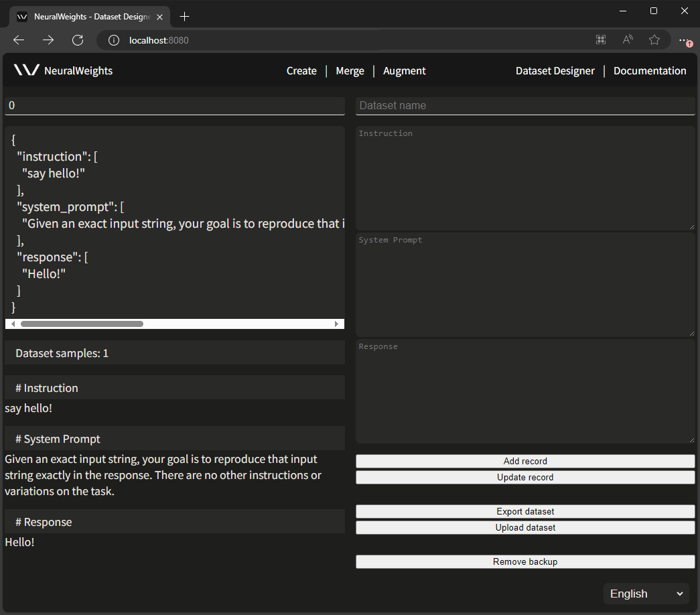Image resolution: width=700 pixels, height=615 pixels.
Task: Click the browser forward arrow
Action: 48,40
